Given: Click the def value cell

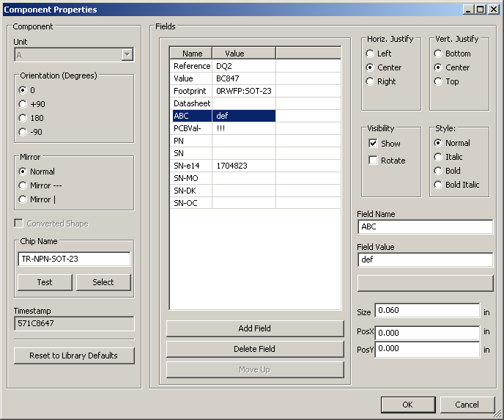Looking at the screenshot, I should 244,116.
